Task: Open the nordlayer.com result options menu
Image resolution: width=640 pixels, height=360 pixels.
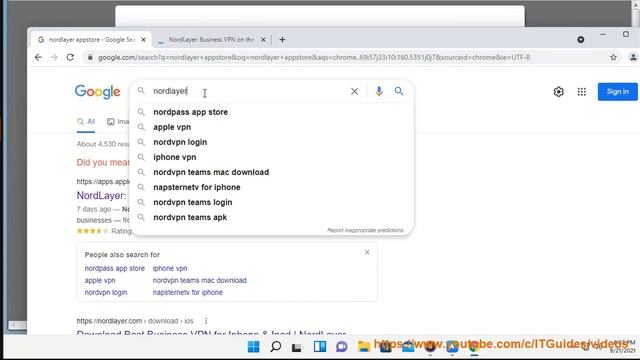Action: [206, 321]
